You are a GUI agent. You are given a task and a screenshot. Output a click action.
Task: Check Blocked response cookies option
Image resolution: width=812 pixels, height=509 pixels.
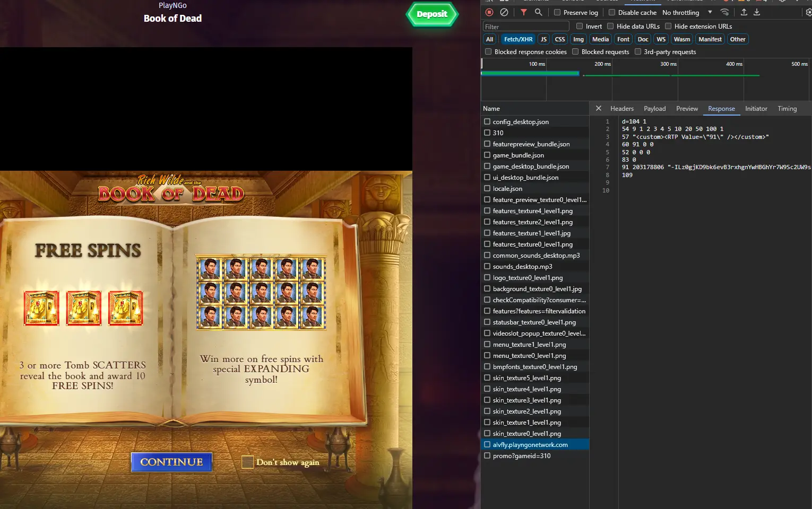488,51
